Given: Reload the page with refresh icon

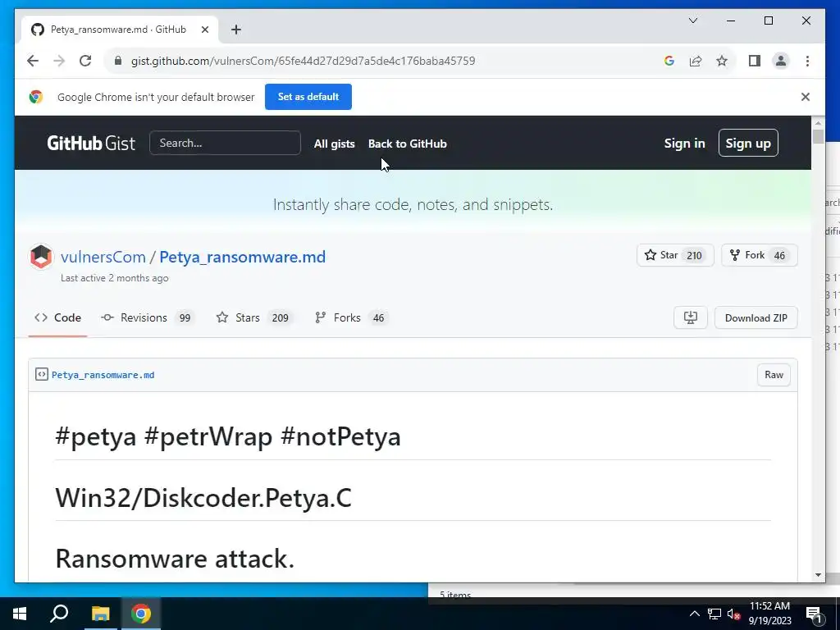Looking at the screenshot, I should pos(85,61).
